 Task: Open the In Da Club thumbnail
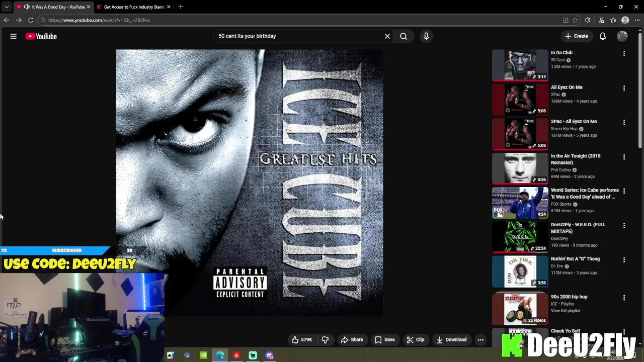click(x=520, y=65)
